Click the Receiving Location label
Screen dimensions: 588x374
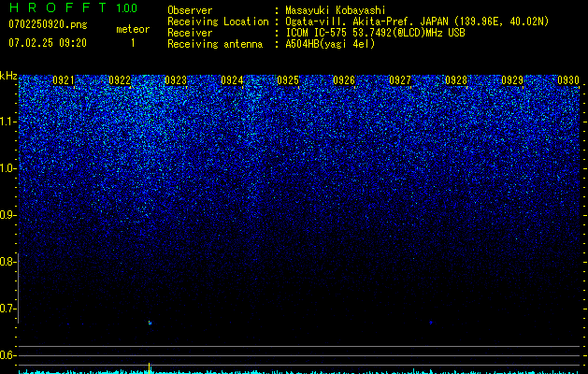[x=218, y=22]
